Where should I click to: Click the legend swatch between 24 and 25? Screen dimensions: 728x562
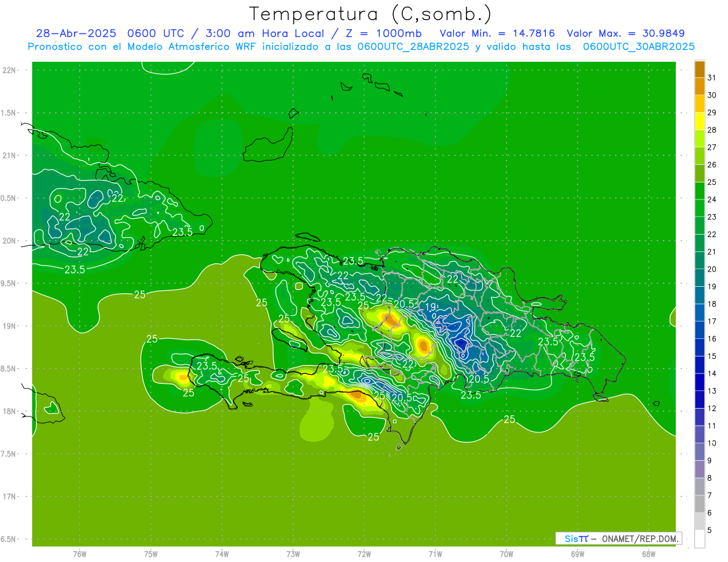[699, 191]
